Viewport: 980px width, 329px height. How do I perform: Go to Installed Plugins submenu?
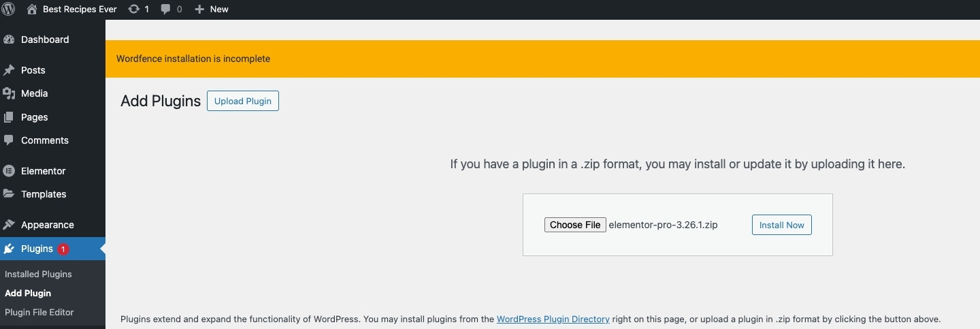pyautogui.click(x=38, y=274)
